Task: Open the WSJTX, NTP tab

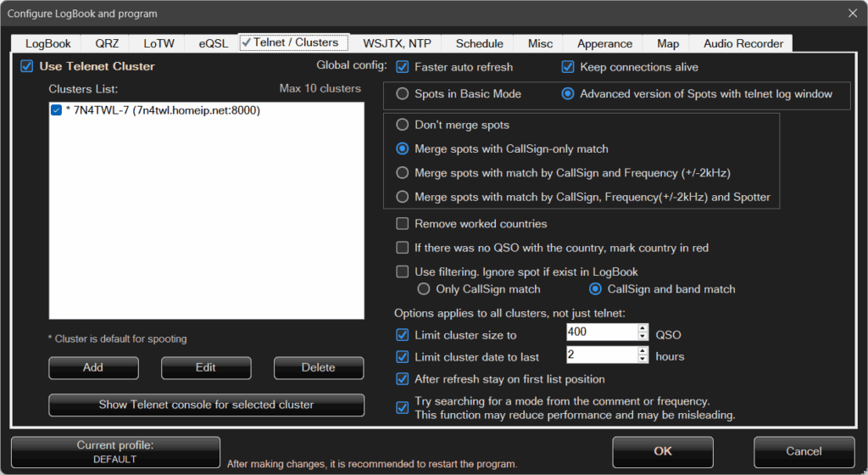Action: [398, 43]
